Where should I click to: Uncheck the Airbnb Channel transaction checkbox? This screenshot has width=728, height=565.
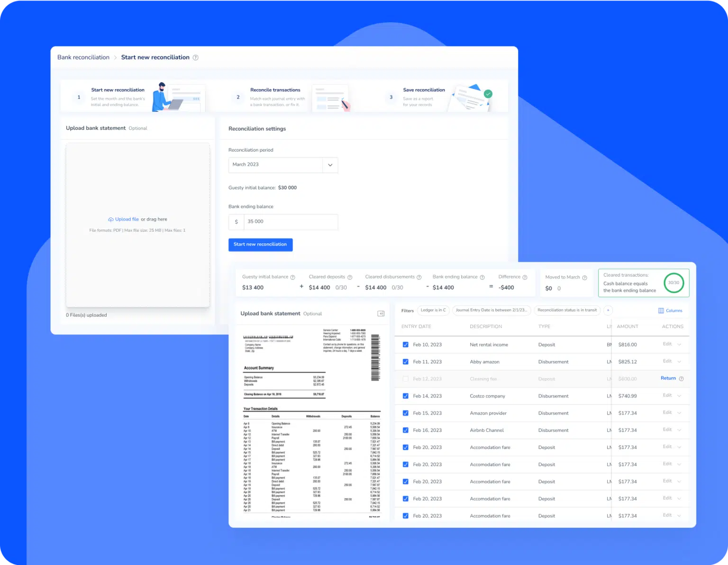click(x=405, y=430)
